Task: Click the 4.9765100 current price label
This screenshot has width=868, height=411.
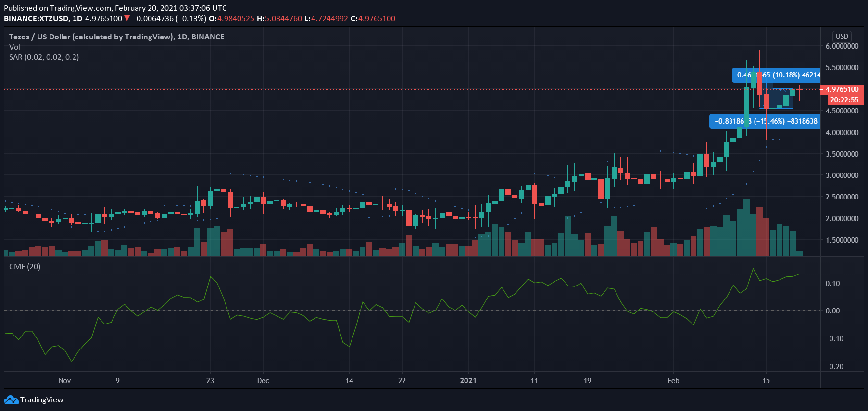Action: coord(842,89)
